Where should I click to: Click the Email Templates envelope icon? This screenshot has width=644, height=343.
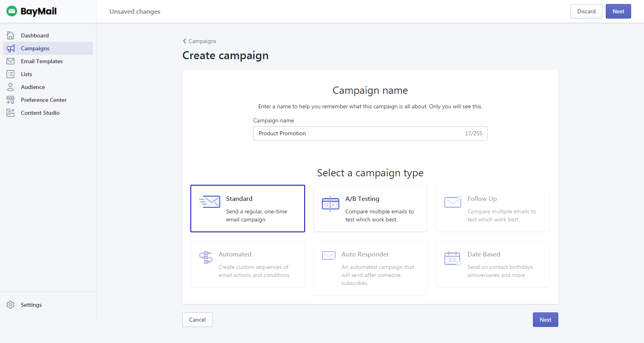10,61
